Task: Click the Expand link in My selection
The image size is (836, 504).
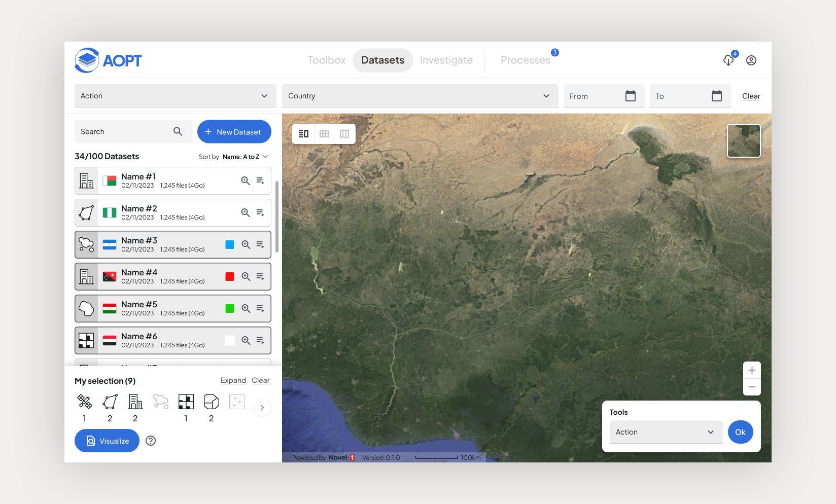Action: (x=233, y=380)
